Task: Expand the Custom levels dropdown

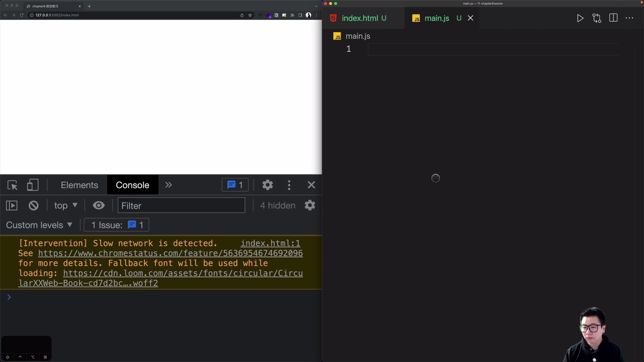Action: (x=39, y=225)
